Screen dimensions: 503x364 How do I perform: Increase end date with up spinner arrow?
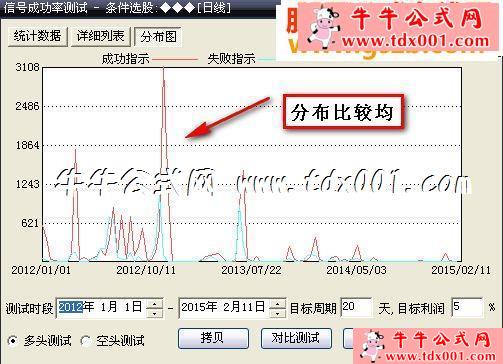click(277, 304)
